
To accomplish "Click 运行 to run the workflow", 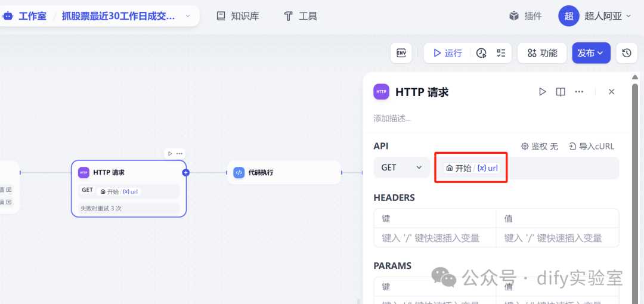I will 448,53.
